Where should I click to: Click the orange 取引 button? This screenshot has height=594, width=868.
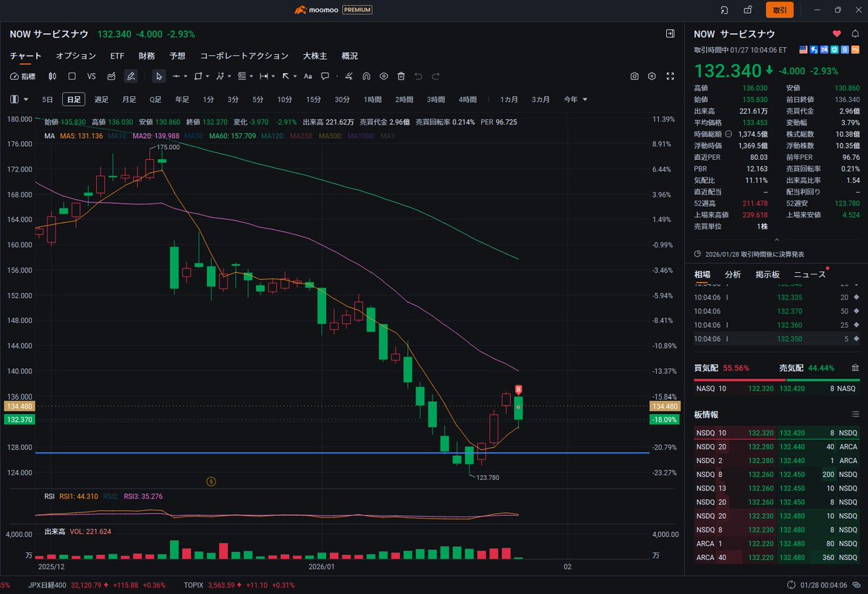780,10
